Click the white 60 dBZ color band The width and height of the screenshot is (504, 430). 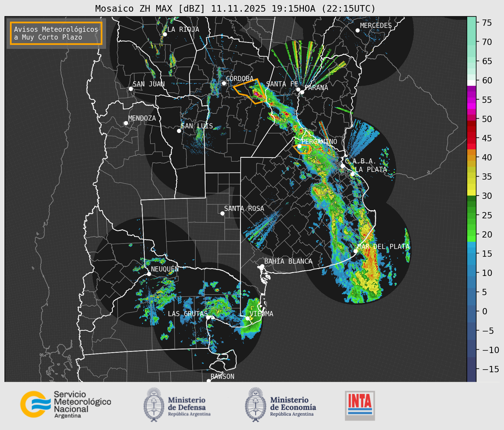(471, 83)
